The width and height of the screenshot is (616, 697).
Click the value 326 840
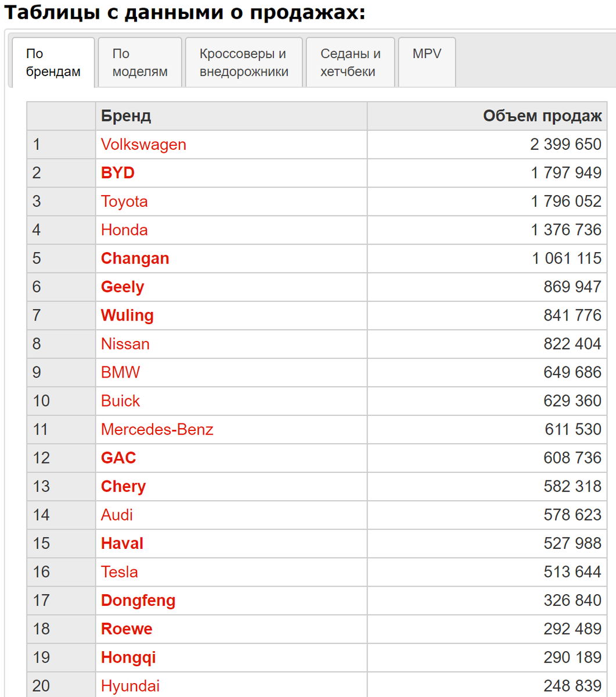(572, 600)
